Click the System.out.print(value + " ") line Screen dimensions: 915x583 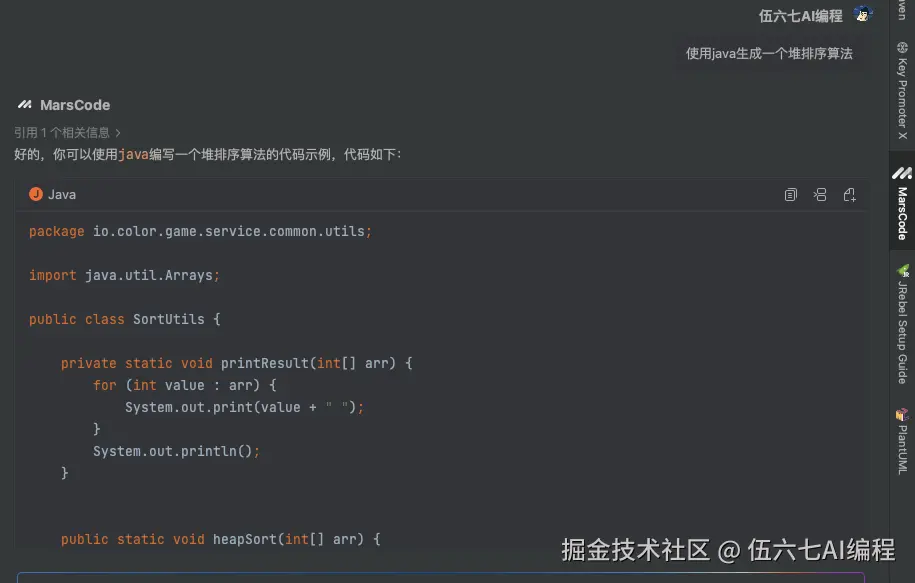pyautogui.click(x=245, y=407)
